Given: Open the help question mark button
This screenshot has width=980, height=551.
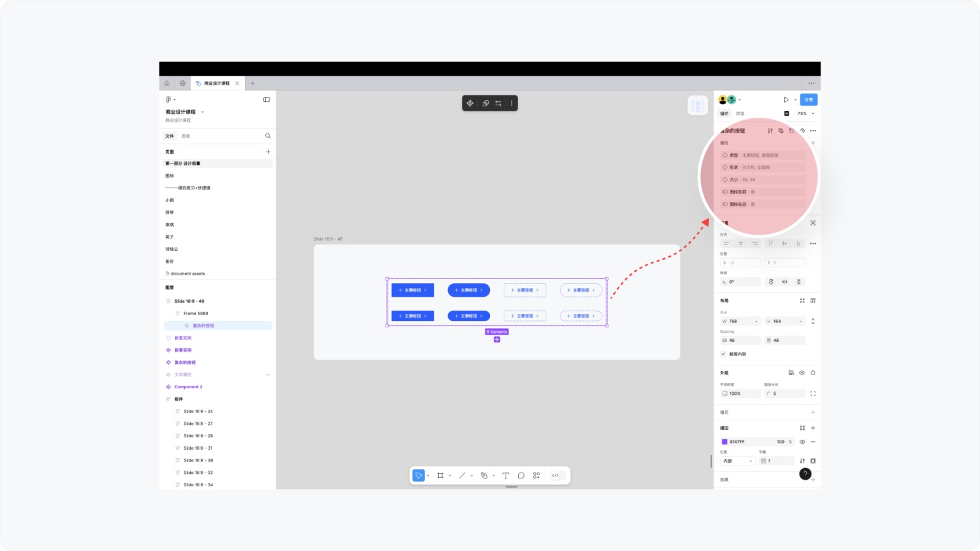Looking at the screenshot, I should (x=805, y=474).
